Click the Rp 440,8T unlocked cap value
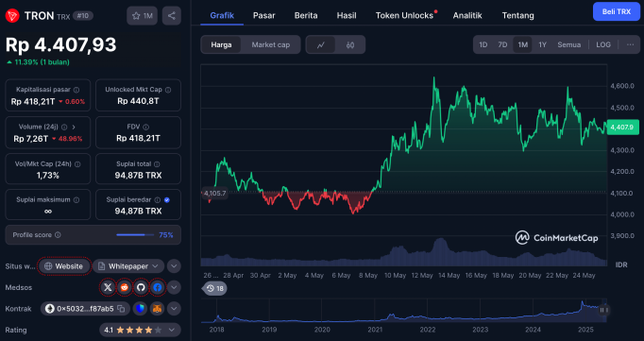644x341 pixels. click(x=138, y=101)
